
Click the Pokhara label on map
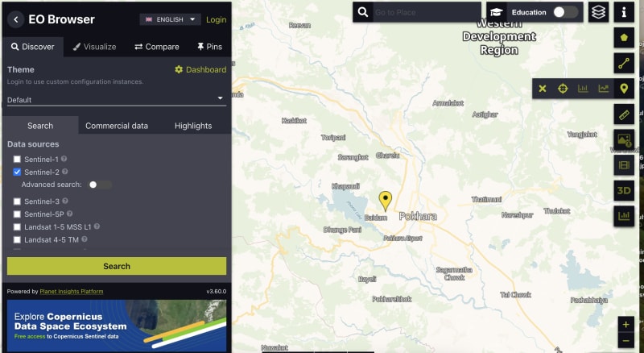pos(418,217)
